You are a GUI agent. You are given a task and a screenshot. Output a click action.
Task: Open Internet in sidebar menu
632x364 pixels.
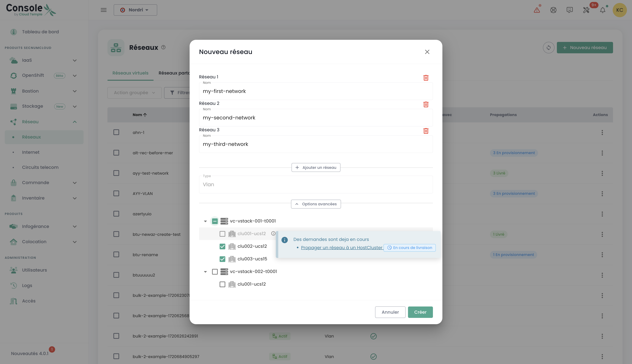pos(31,152)
